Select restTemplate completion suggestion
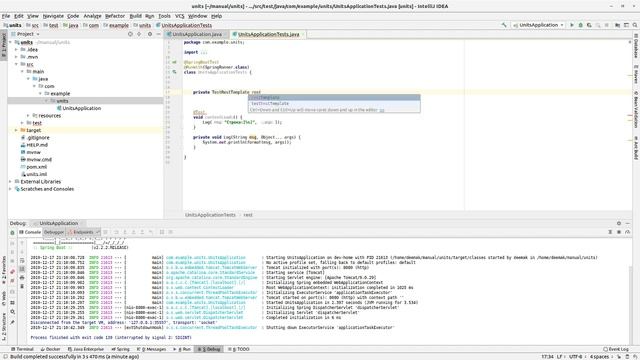The height and width of the screenshot is (360, 640). (334, 98)
